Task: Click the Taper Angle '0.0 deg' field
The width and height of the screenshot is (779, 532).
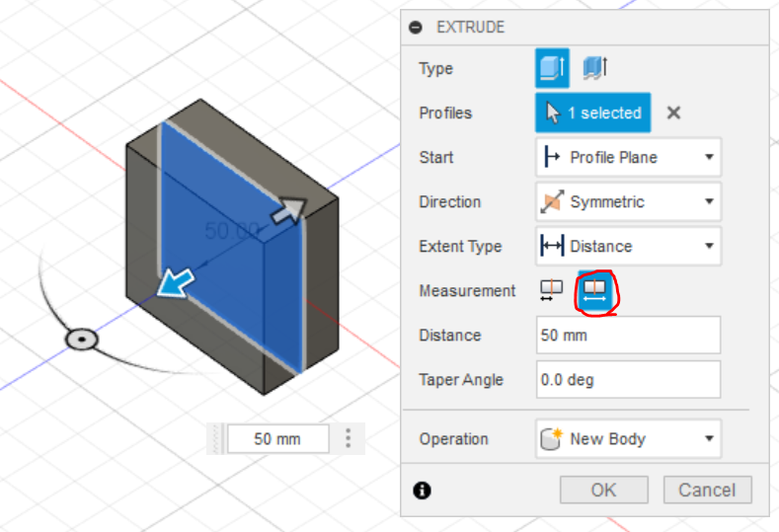Action: click(629, 379)
